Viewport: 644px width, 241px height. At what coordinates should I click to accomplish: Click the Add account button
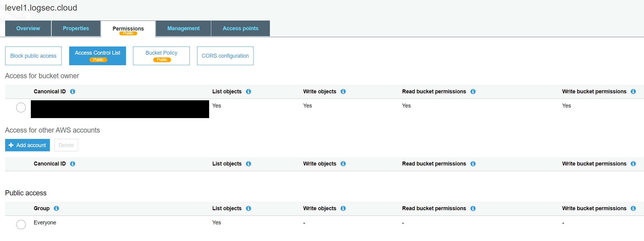point(28,145)
